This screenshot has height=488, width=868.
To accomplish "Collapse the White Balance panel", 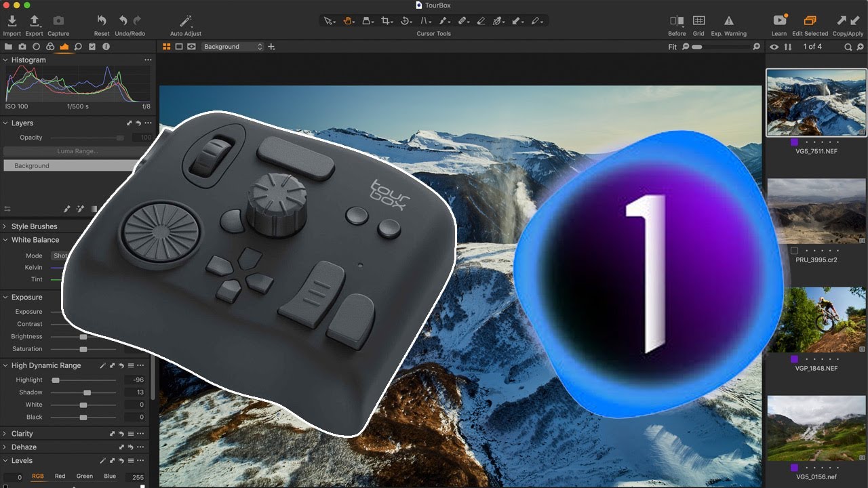I will point(5,240).
